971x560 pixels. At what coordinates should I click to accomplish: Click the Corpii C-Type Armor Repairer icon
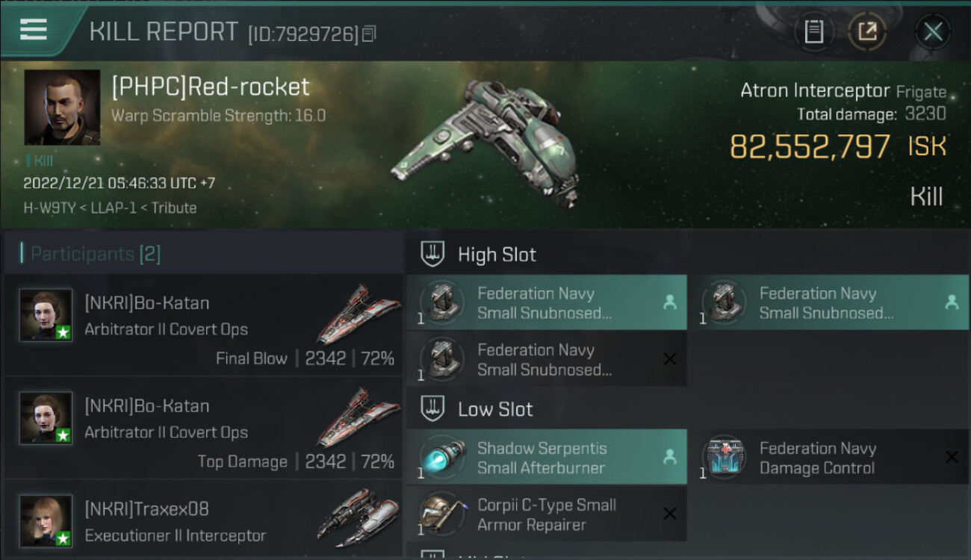click(x=441, y=514)
